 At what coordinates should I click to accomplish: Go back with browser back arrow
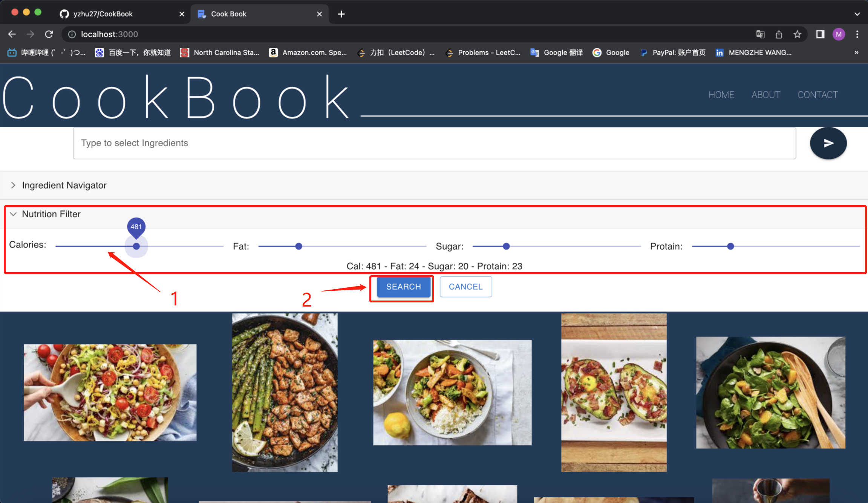(12, 34)
